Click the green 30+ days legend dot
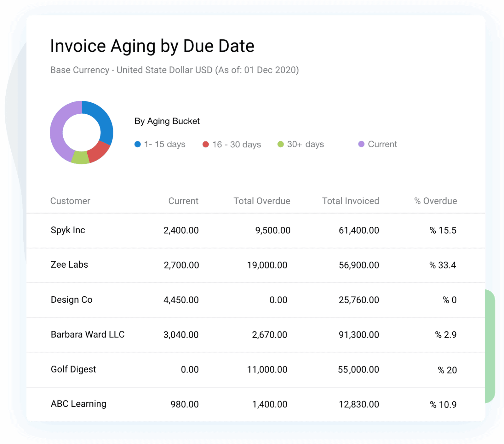The height and width of the screenshot is (444, 504). coord(280,144)
